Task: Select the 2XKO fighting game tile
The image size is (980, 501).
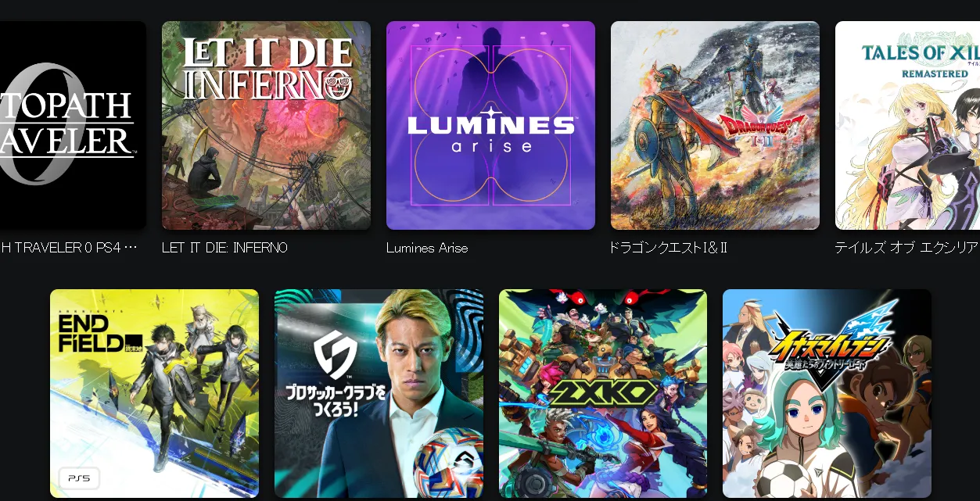Action: 603,394
